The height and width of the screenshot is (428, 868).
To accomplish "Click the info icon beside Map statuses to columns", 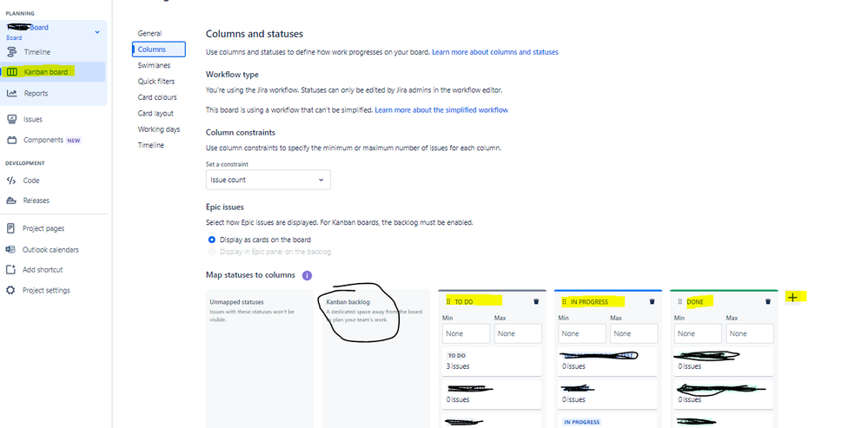I will coord(308,275).
